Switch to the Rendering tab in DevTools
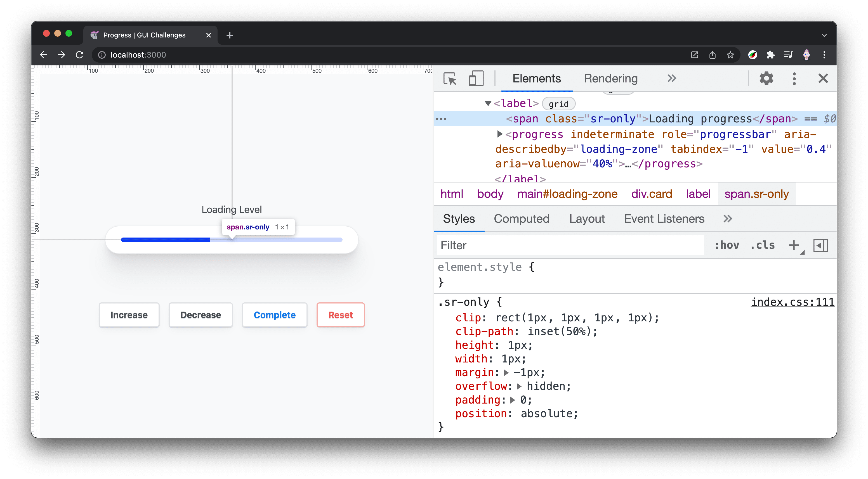The image size is (868, 479). click(x=610, y=78)
